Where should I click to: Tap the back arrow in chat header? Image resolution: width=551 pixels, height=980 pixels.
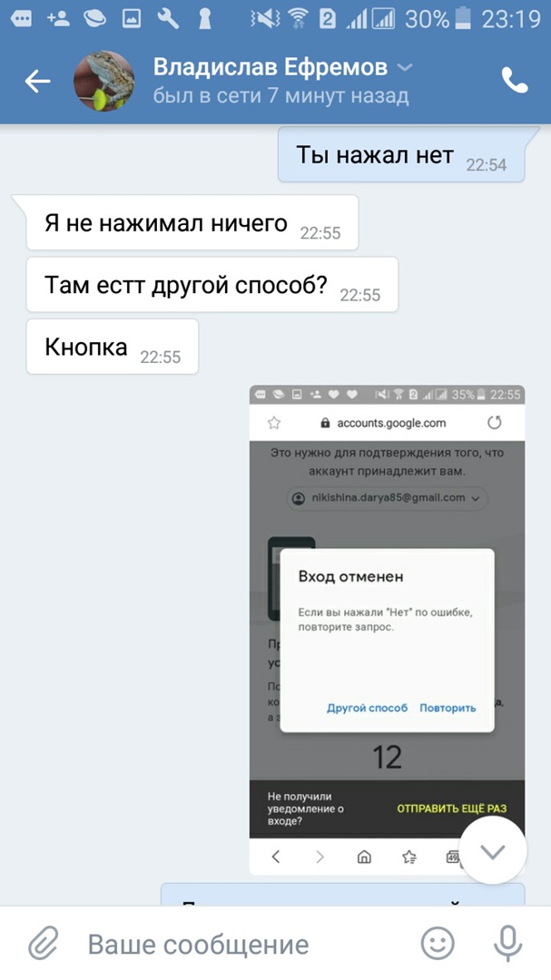[37, 81]
